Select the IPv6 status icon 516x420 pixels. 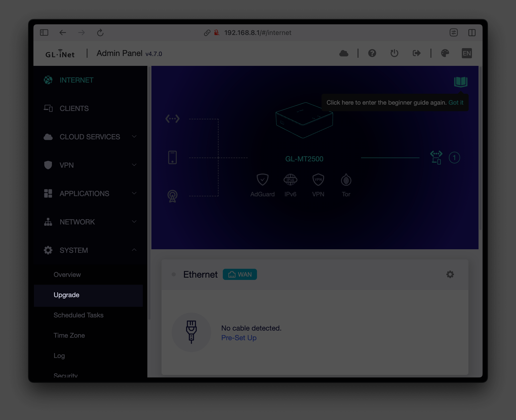click(x=290, y=179)
